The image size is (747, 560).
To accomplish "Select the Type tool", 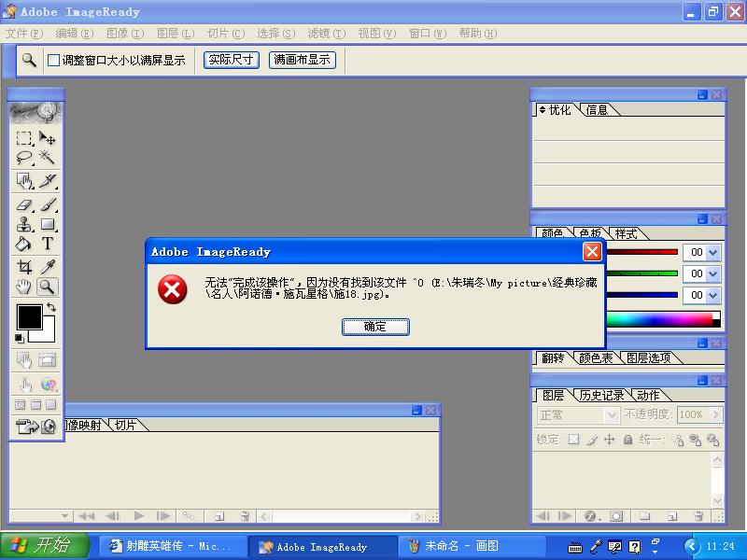I will [x=48, y=244].
